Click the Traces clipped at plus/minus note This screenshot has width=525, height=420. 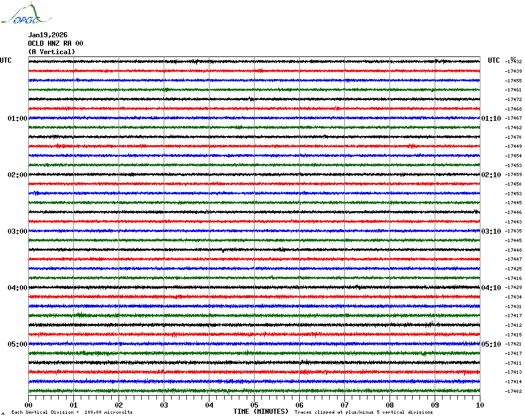coord(364,412)
